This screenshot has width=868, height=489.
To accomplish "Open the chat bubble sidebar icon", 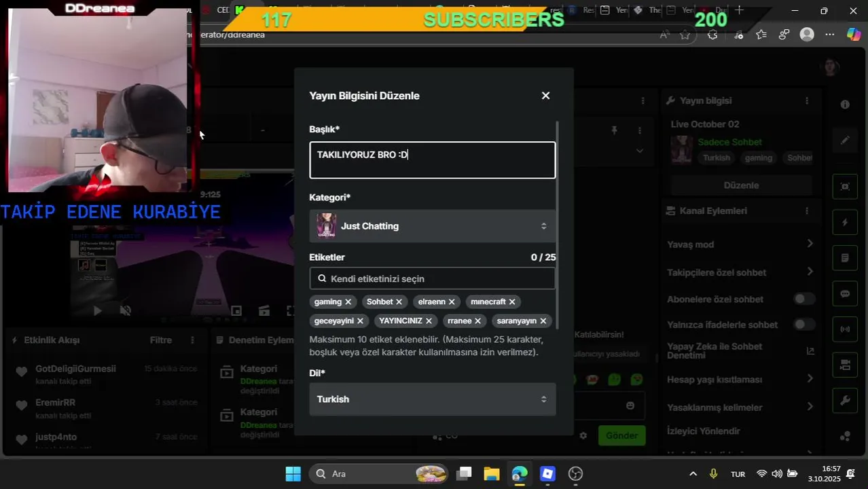I will (x=845, y=294).
